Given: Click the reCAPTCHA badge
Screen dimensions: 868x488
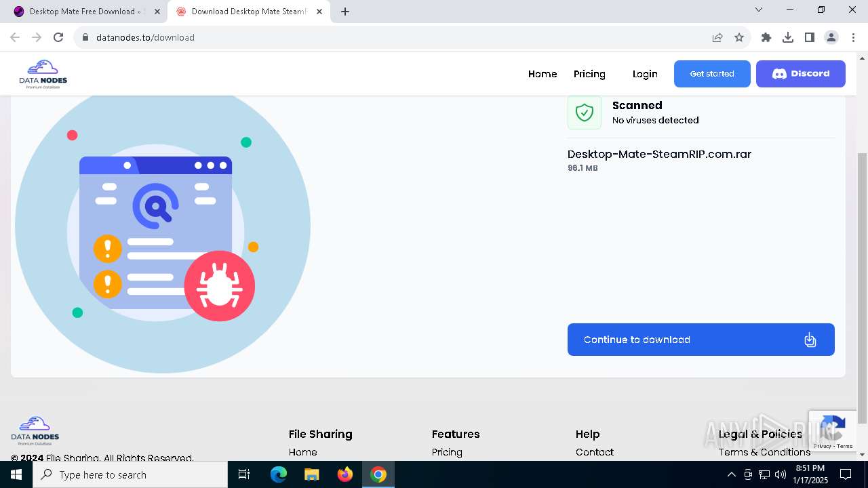Looking at the screenshot, I should point(832,432).
